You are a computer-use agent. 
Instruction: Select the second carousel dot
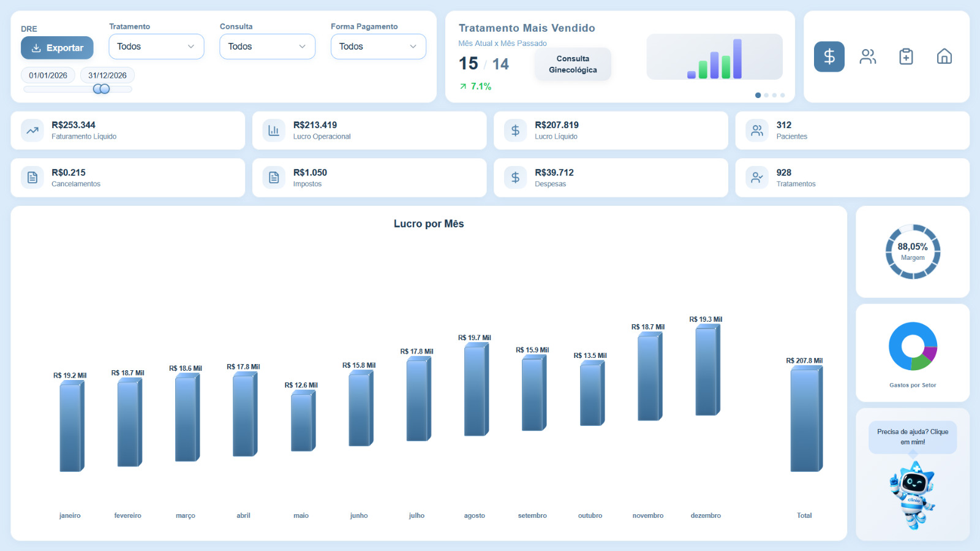coord(766,95)
